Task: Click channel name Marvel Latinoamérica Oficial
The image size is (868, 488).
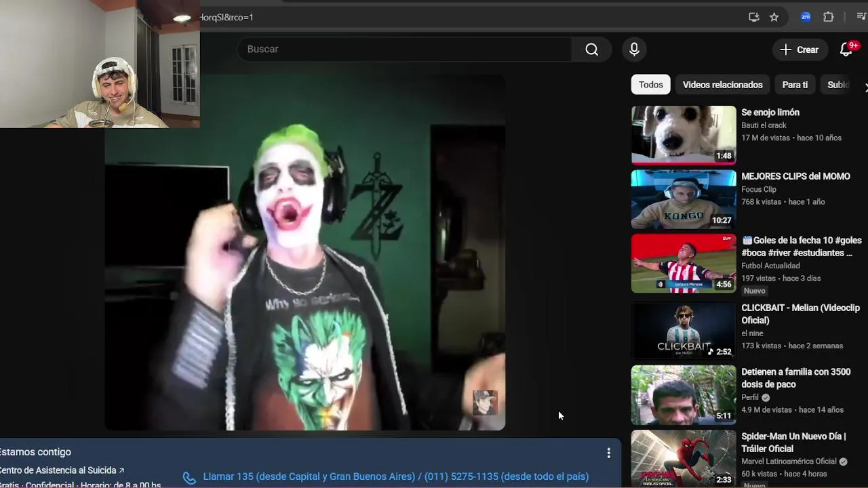Action: pyautogui.click(x=789, y=462)
